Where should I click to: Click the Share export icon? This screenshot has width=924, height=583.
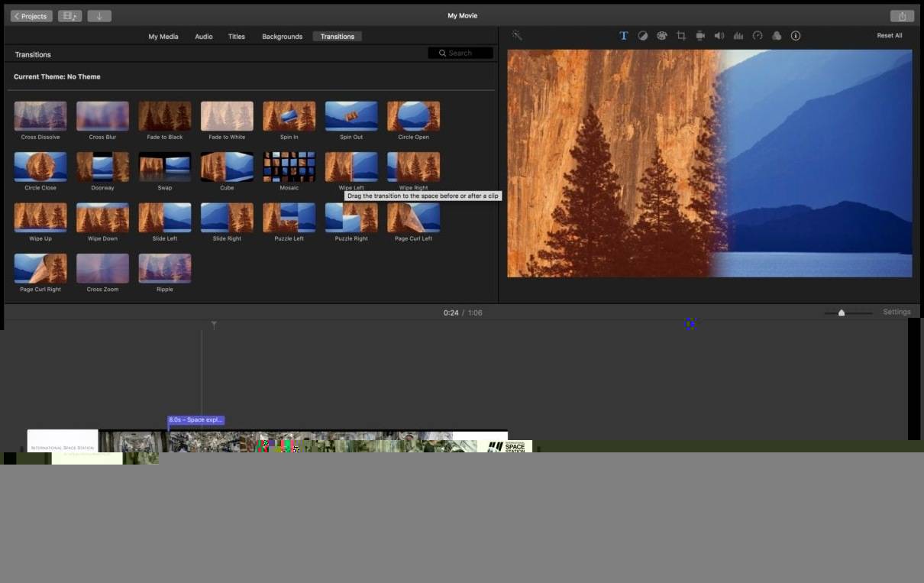point(902,16)
